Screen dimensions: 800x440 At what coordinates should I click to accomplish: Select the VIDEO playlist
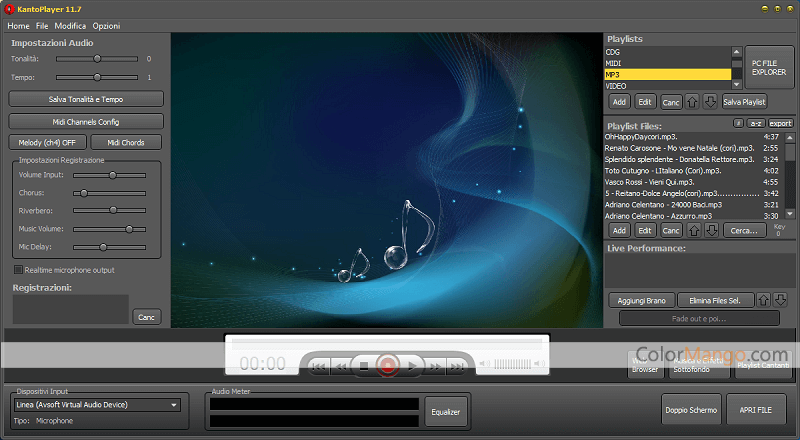tap(667, 86)
